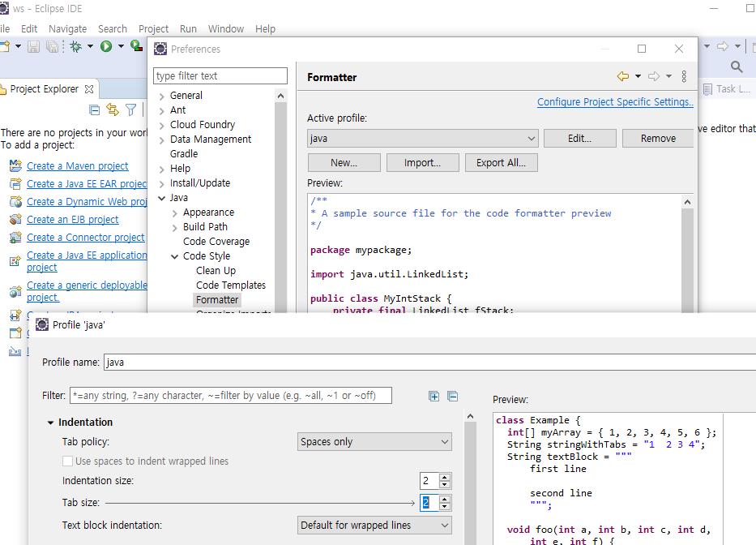Viewport: 756px width, 545px height.
Task: Toggle 'Use spaces to indent wrapped lines' checkbox
Action: click(x=67, y=461)
